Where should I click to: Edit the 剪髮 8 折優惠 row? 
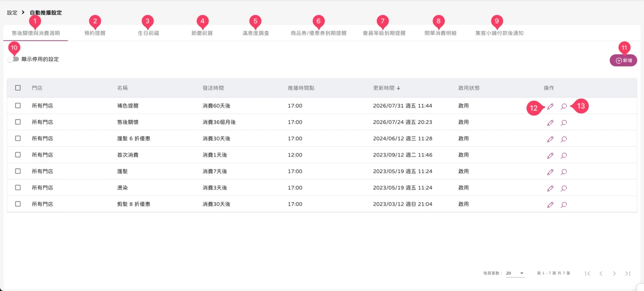(x=550, y=205)
